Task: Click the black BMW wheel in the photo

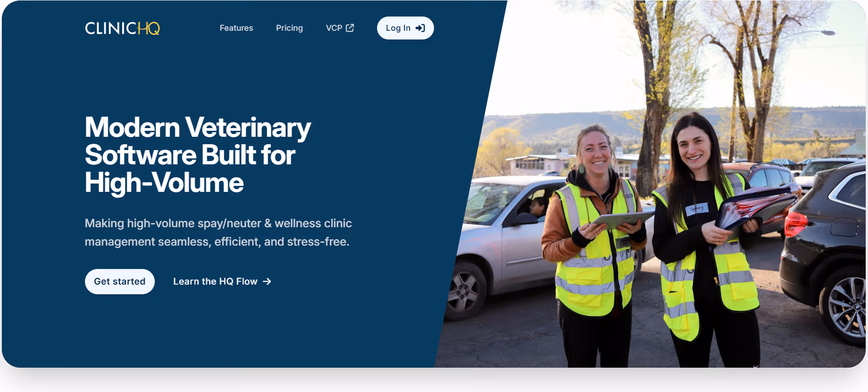Action: click(x=844, y=305)
